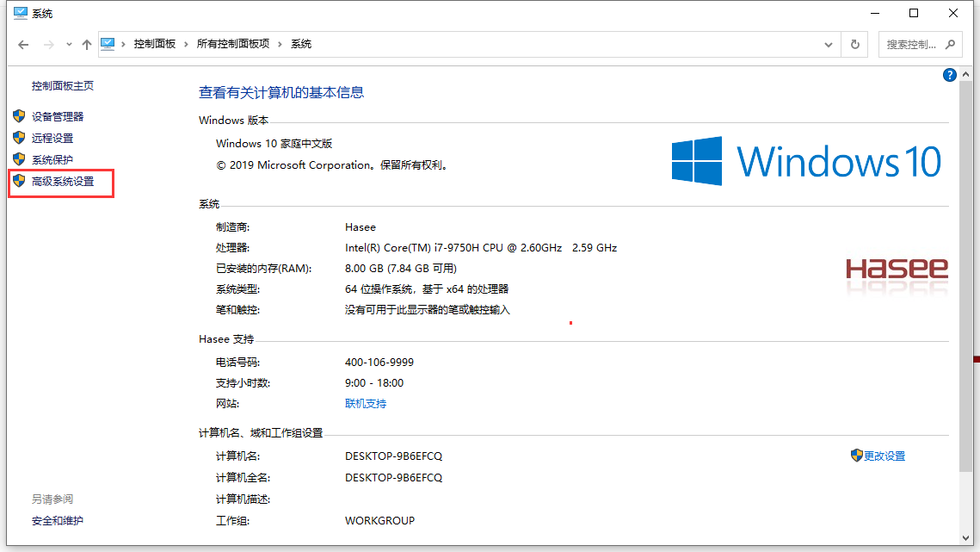Open 联机支持 website link
This screenshot has width=980, height=552.
366,404
